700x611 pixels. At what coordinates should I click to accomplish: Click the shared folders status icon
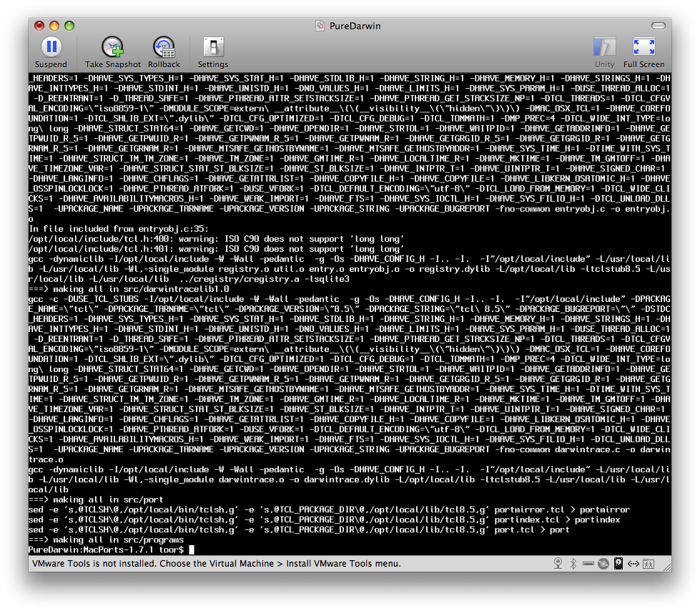(x=649, y=564)
